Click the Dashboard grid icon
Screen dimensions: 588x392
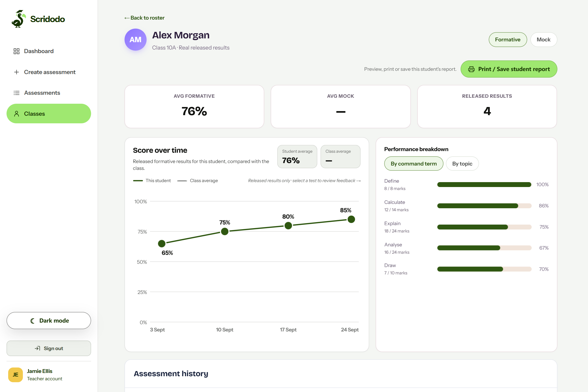pyautogui.click(x=17, y=51)
